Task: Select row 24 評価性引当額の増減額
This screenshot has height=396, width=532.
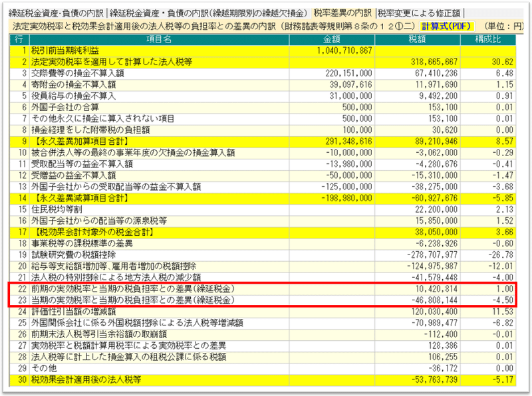Action: pos(263,312)
